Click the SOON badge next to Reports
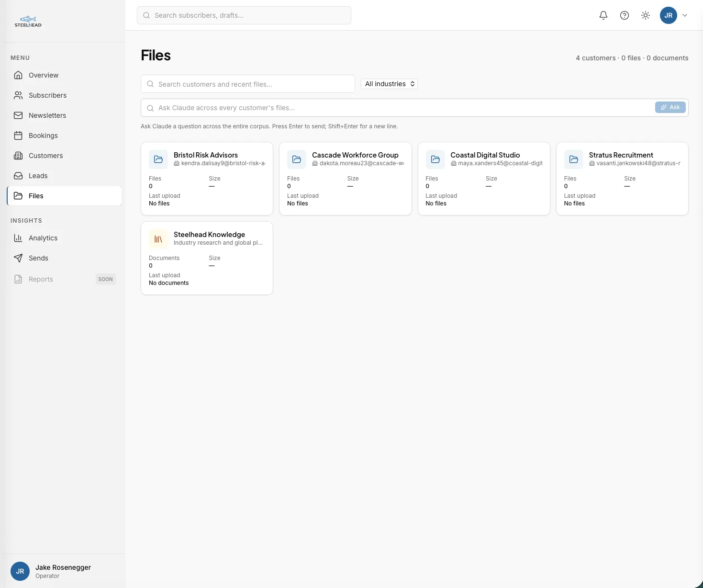The image size is (703, 588). click(x=106, y=279)
